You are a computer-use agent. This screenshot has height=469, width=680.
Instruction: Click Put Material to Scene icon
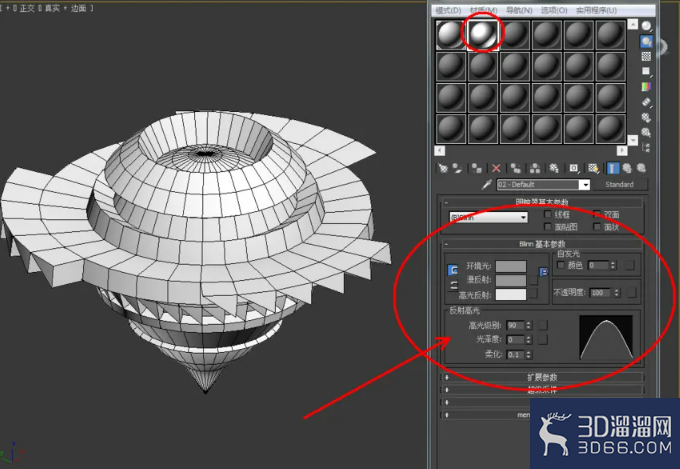(x=457, y=168)
